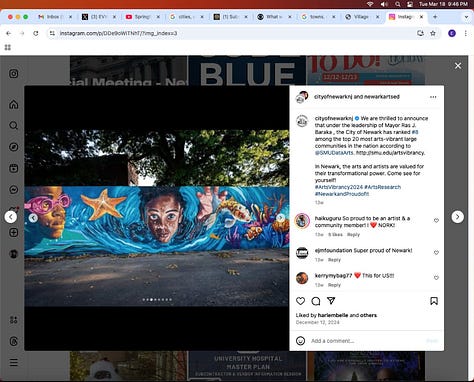Open Messenger messages icon

pos(14,190)
